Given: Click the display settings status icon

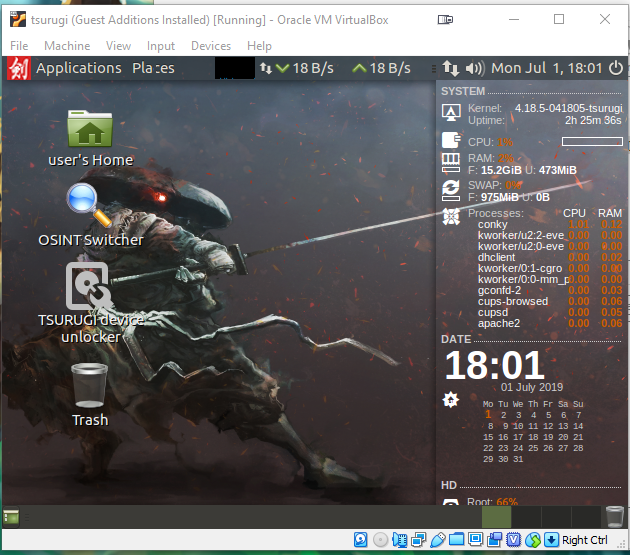Looking at the screenshot, I should pos(476,540).
